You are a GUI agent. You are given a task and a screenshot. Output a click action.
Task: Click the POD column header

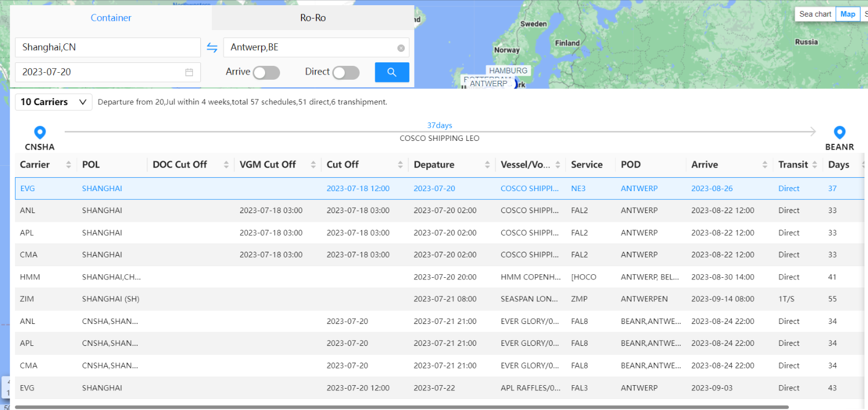pyautogui.click(x=631, y=165)
